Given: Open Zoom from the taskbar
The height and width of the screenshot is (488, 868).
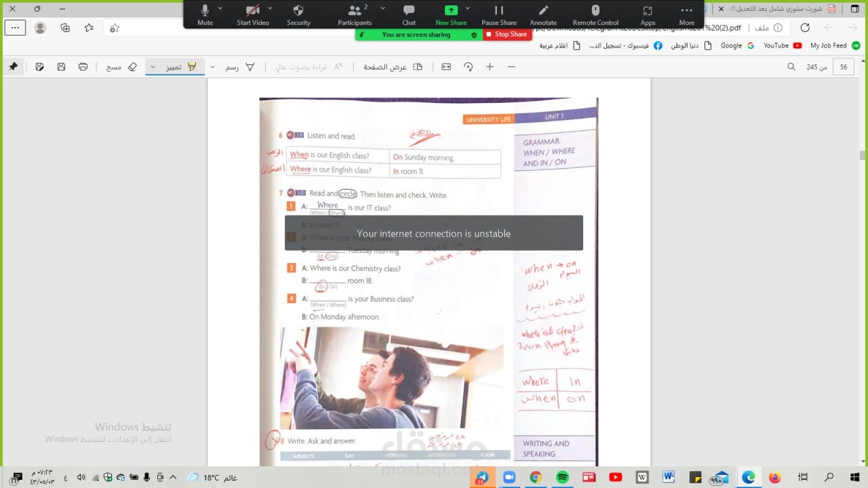Looking at the screenshot, I should [509, 477].
